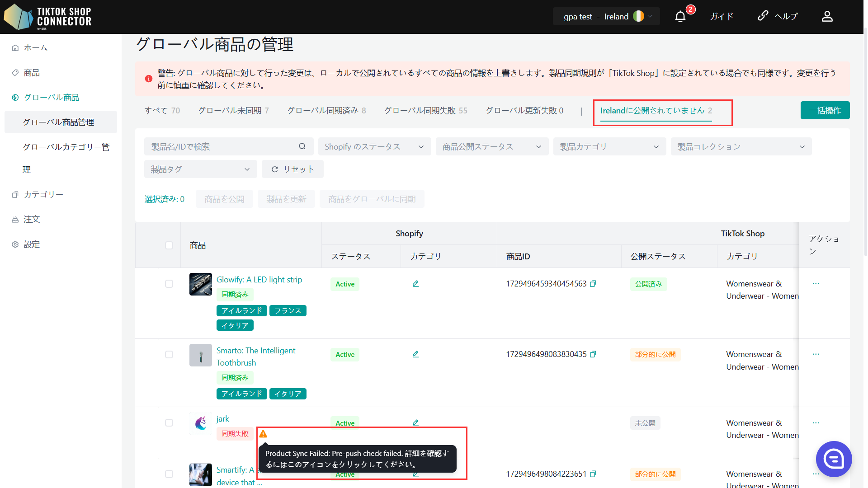Click the category icon in sidebar
Image resolution: width=868 pixels, height=488 pixels.
15,195
